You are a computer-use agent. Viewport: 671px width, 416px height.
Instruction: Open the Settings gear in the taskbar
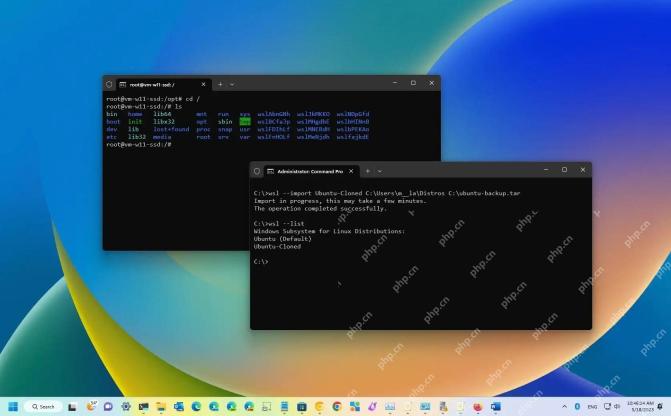point(126,406)
